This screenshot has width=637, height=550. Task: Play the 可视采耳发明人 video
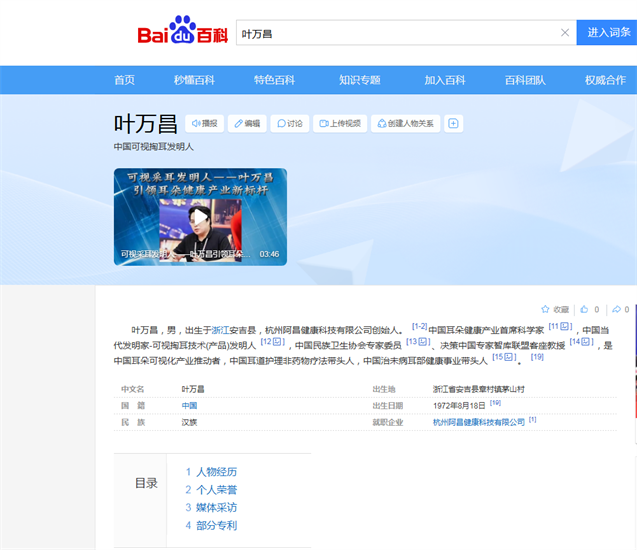tap(200, 217)
